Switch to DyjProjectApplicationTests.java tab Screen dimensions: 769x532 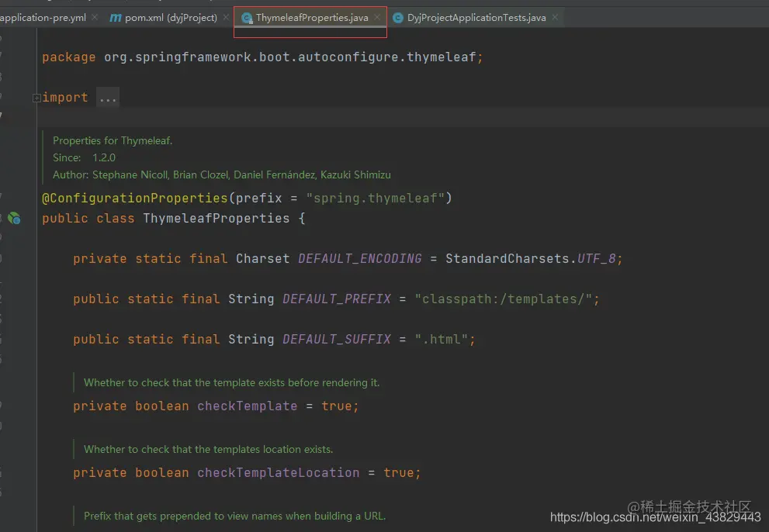pyautogui.click(x=476, y=18)
